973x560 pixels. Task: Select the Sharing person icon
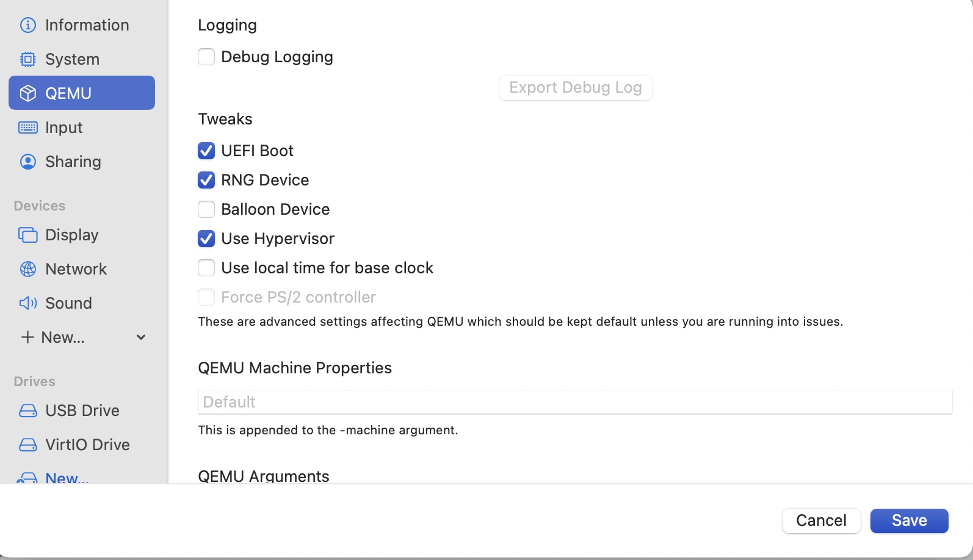point(28,162)
